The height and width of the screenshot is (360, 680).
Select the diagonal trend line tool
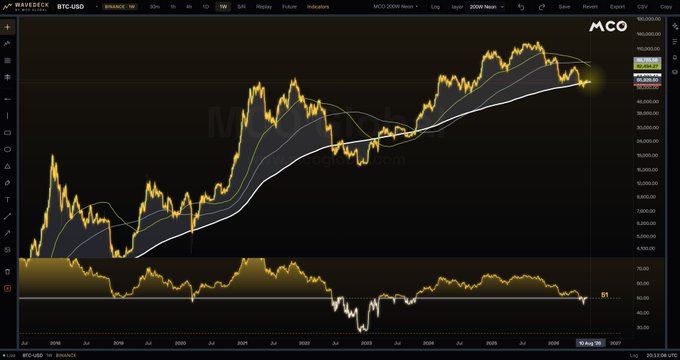tap(7, 216)
